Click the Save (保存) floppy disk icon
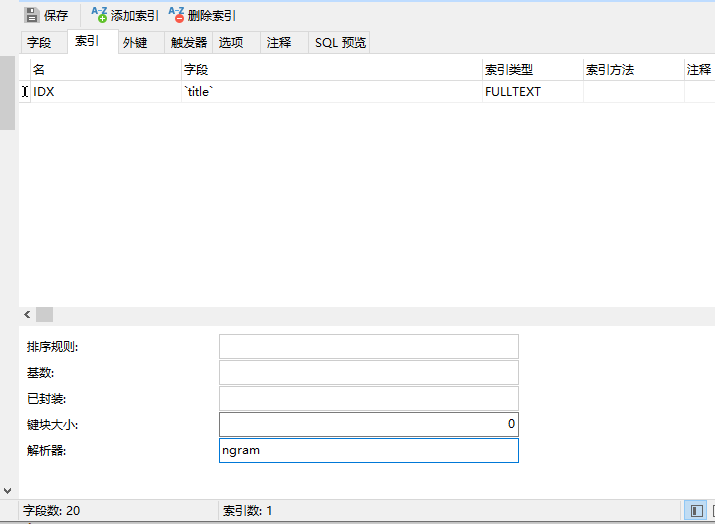Image resolution: width=715 pixels, height=524 pixels. (32, 15)
